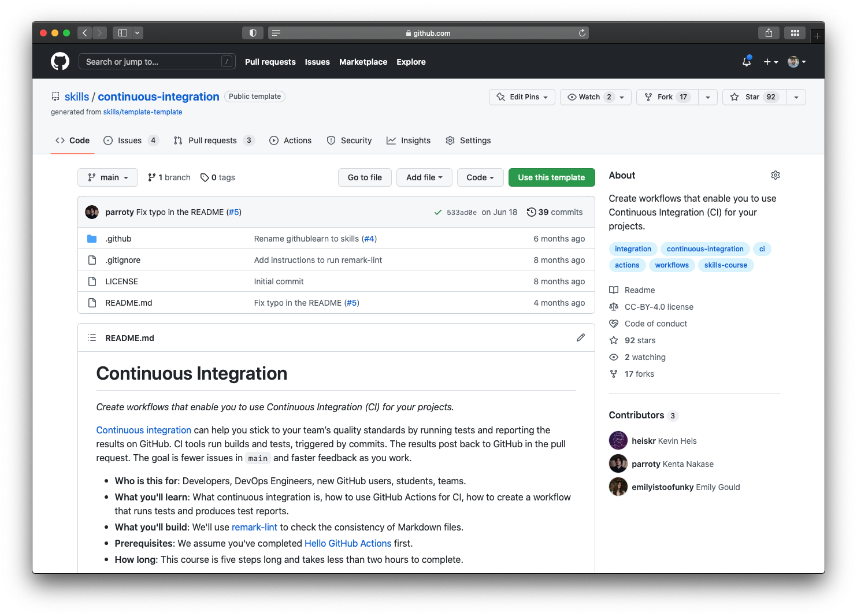857x616 pixels.
Task: Open the create new plus menu
Action: (771, 62)
